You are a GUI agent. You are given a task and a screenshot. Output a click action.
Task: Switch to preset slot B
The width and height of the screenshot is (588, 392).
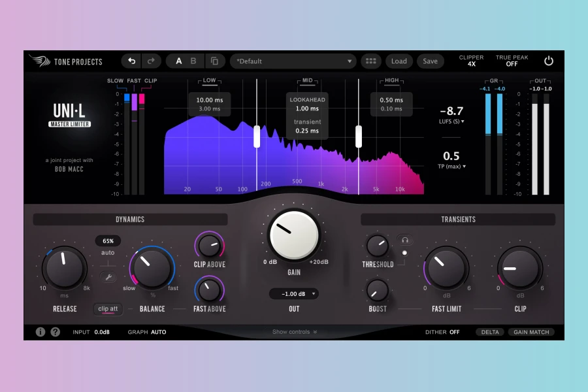pyautogui.click(x=193, y=61)
